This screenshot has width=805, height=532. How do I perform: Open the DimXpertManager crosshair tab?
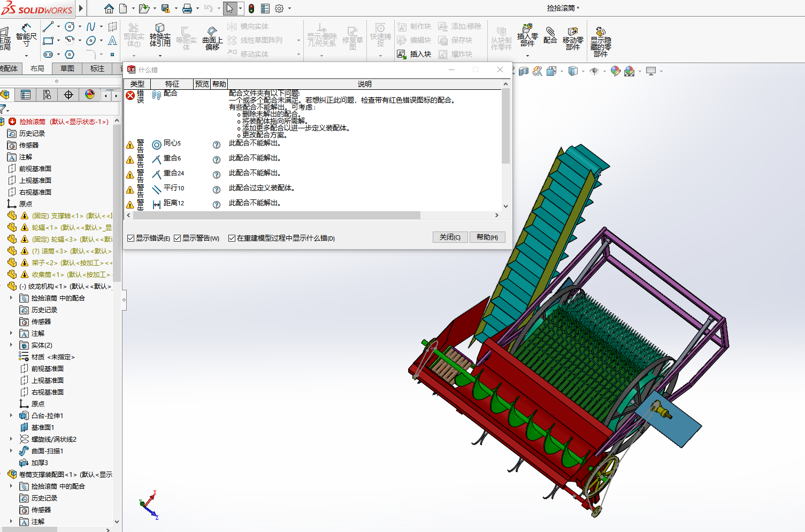[68, 95]
